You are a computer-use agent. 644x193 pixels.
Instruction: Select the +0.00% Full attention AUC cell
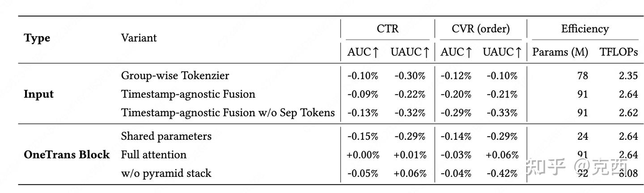pyautogui.click(x=363, y=155)
